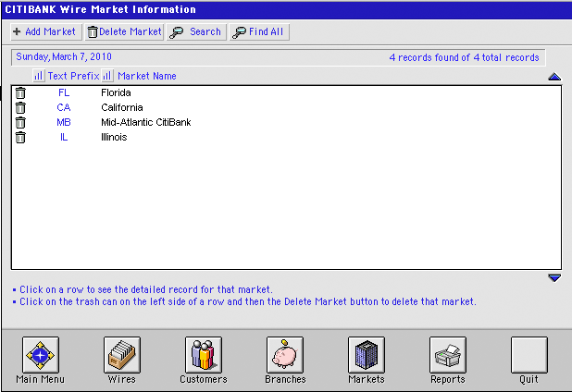Select the Illinois market row
572x392 pixels.
(286, 138)
